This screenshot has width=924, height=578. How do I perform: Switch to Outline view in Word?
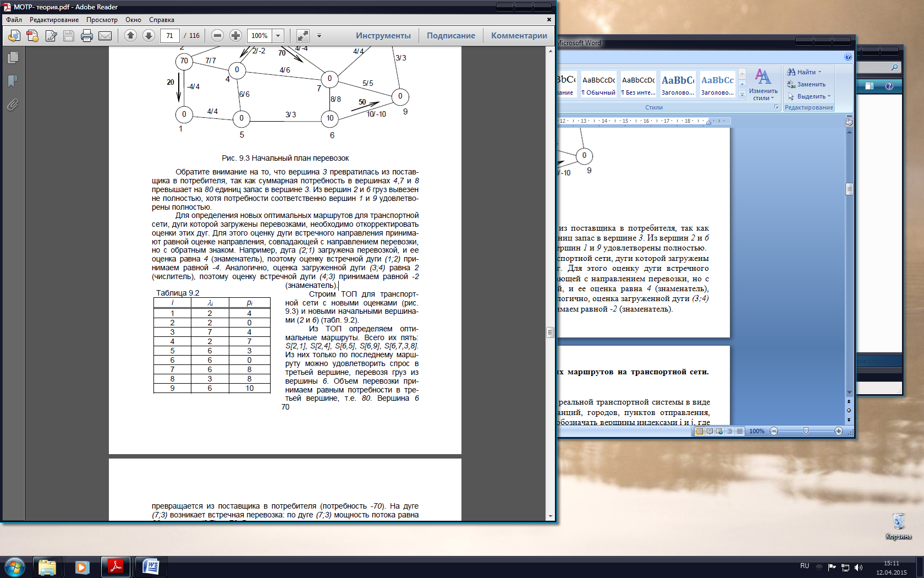click(729, 431)
